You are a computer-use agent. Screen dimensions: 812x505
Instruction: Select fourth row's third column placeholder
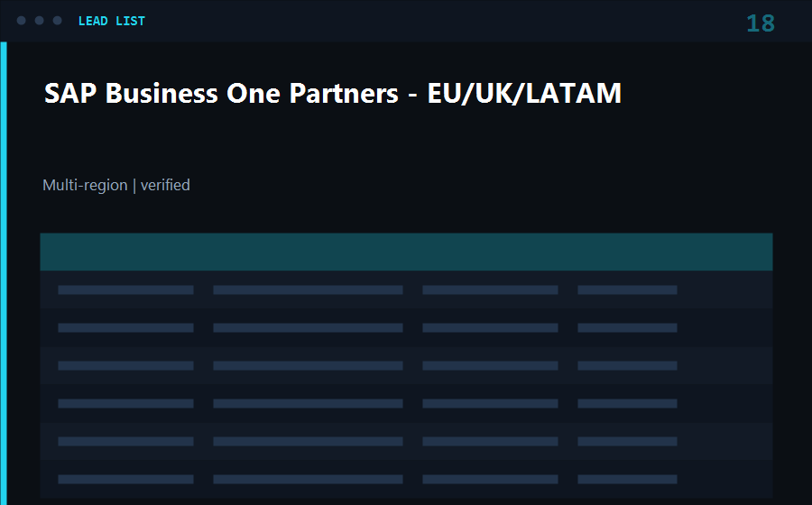[491, 403]
